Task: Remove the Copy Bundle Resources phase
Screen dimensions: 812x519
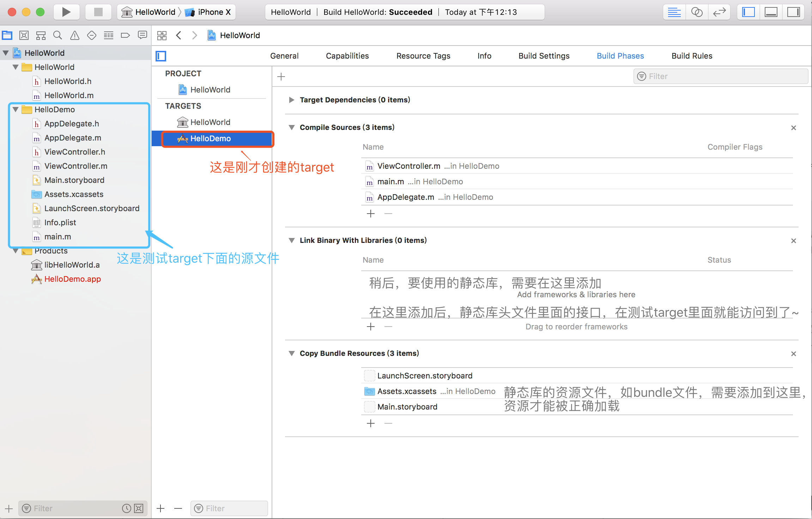Action: tap(794, 354)
